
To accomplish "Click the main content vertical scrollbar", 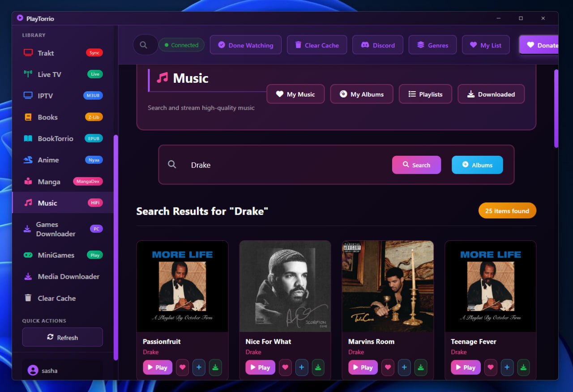I will (556, 108).
